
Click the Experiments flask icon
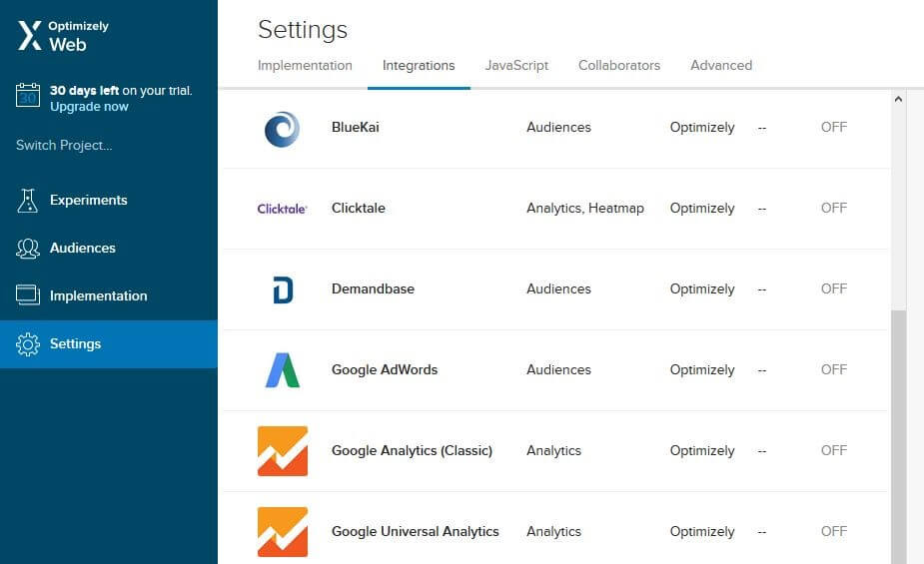(27, 201)
